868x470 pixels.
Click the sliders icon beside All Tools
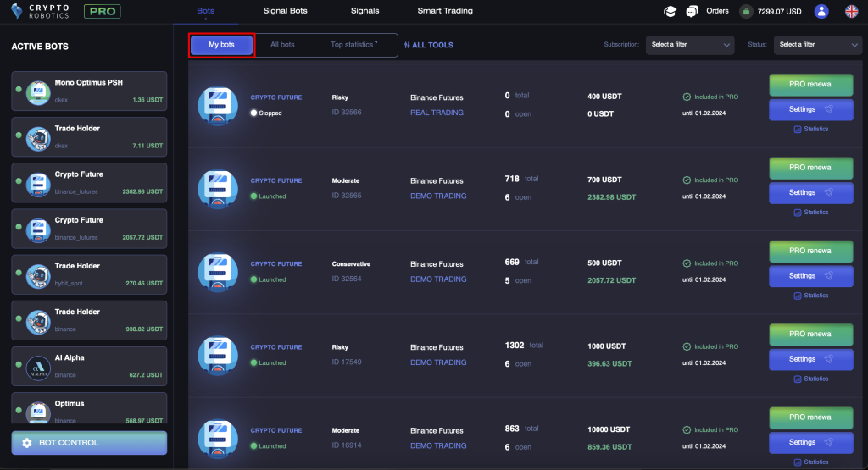tap(407, 46)
